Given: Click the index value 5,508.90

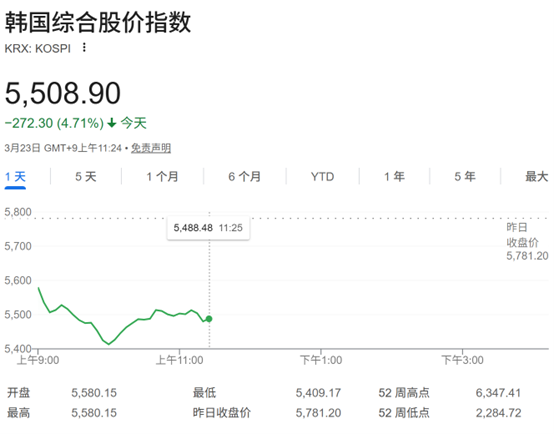Looking at the screenshot, I should pos(63,93).
